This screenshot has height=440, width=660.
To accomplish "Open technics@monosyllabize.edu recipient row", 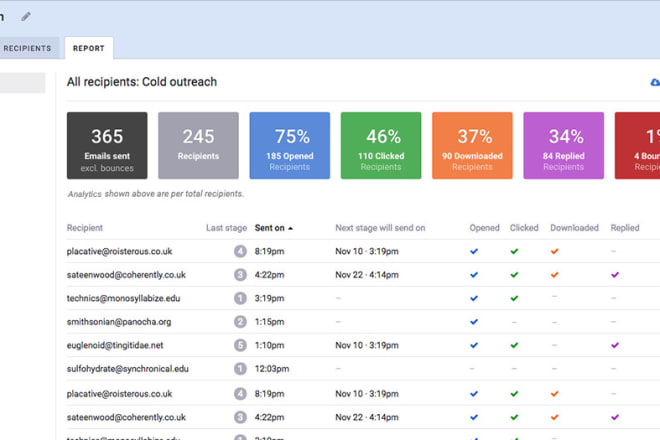I will pos(363,298).
